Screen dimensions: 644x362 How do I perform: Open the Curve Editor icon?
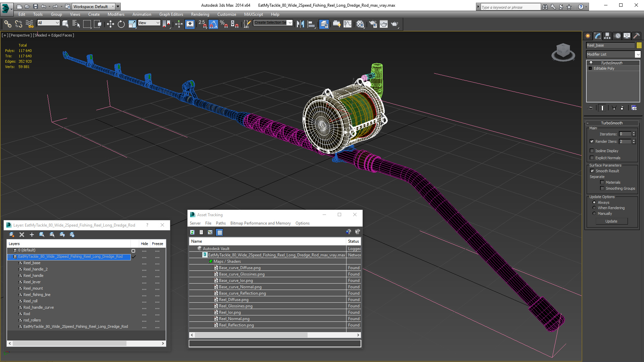coord(348,24)
